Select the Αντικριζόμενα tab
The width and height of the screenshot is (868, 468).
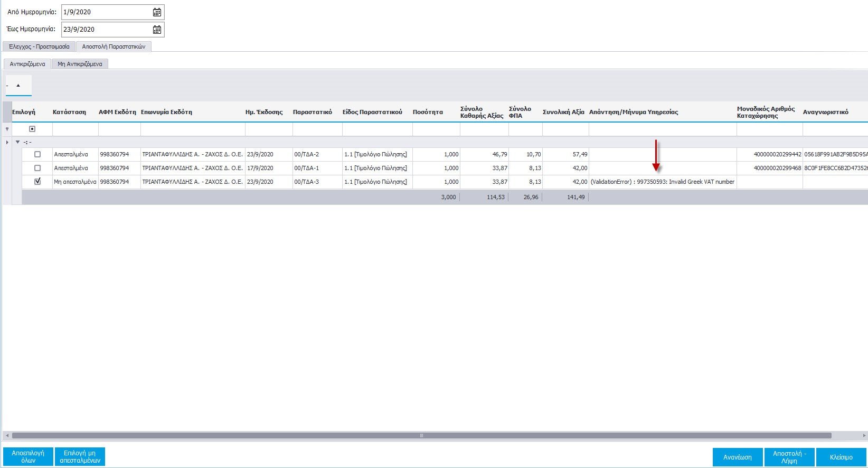coord(27,64)
